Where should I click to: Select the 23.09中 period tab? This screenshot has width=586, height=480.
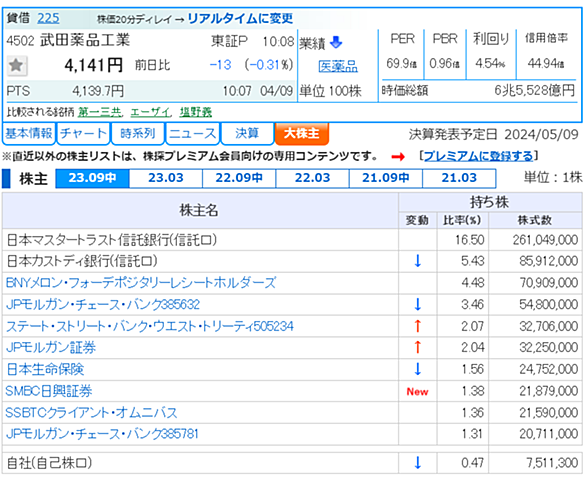click(x=92, y=178)
